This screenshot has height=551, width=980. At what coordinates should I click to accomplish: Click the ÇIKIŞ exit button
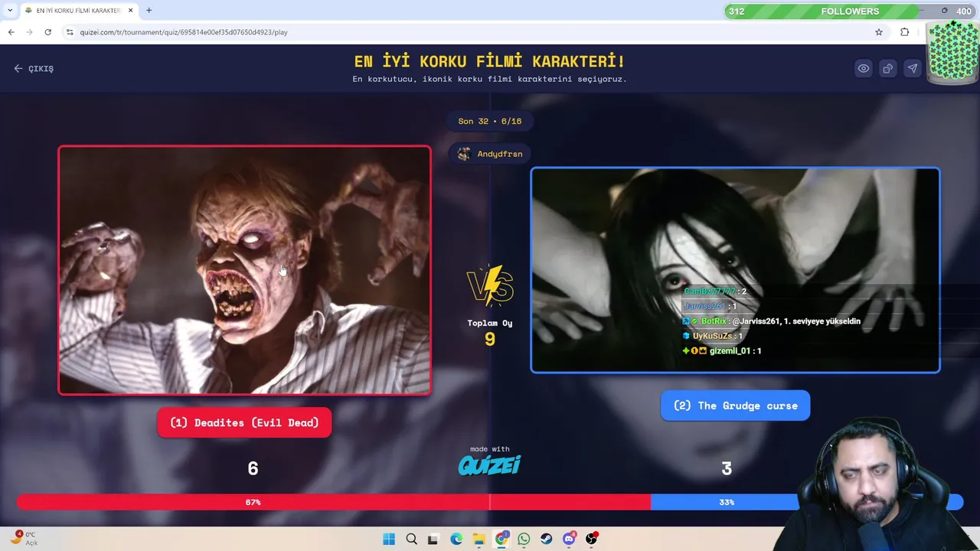tap(34, 68)
